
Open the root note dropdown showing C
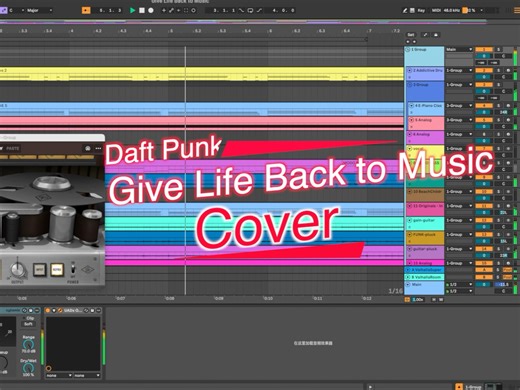click(x=16, y=10)
